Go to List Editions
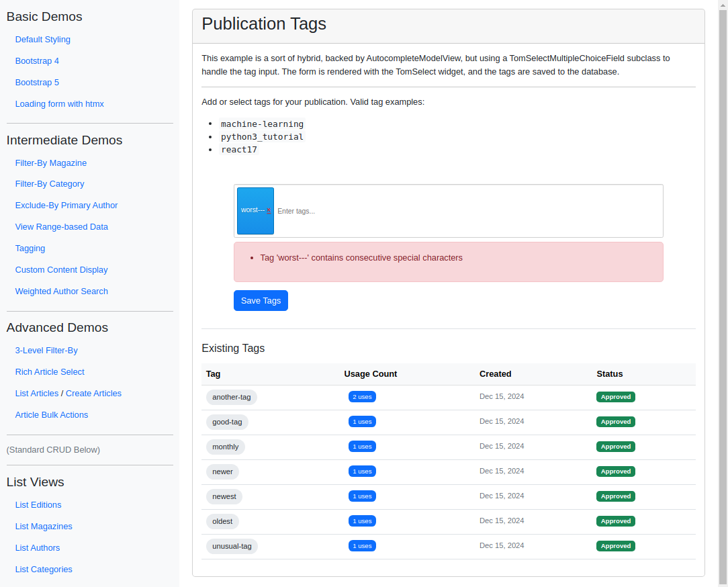The image size is (728, 587). (38, 505)
